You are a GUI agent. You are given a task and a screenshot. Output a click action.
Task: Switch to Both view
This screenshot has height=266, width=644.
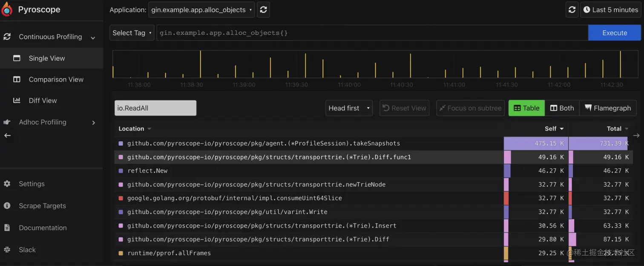pos(562,108)
